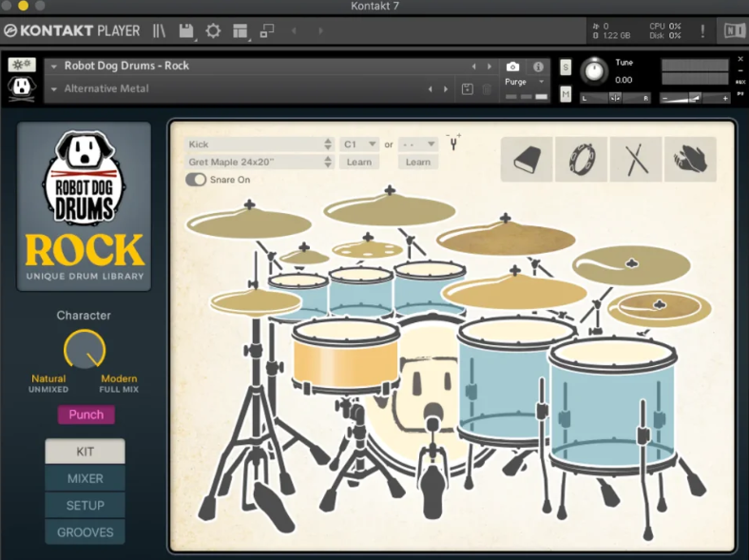Select the hand claps icon
The width and height of the screenshot is (749, 560).
pyautogui.click(x=690, y=159)
